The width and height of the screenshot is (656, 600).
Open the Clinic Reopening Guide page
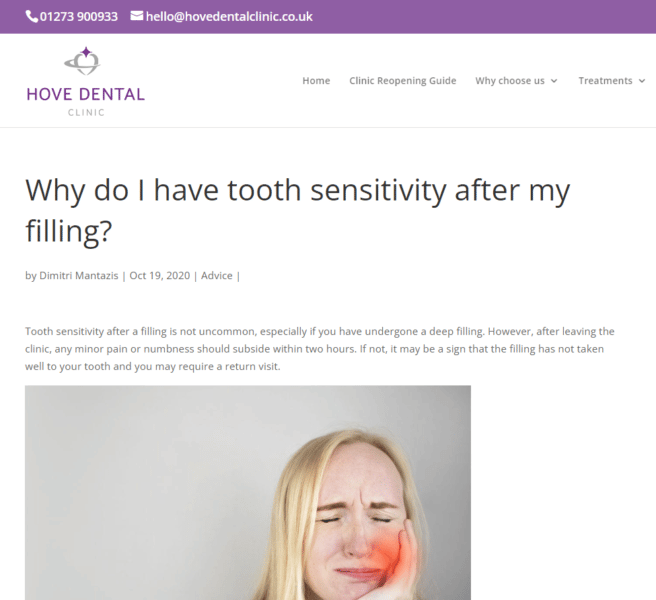coord(402,81)
